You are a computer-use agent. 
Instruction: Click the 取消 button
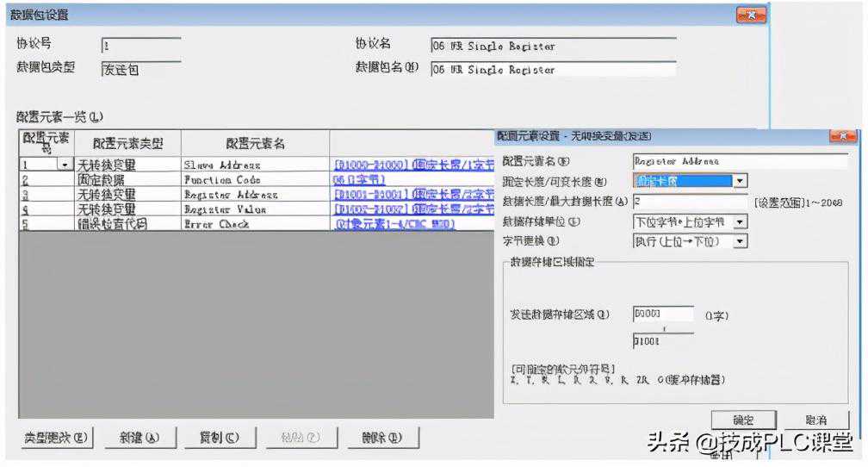815,420
